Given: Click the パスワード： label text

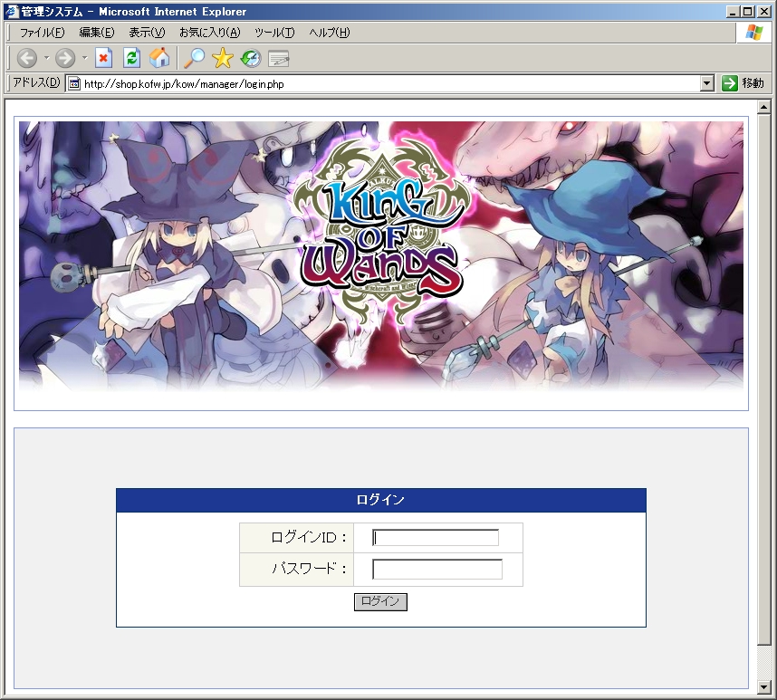Looking at the screenshot, I should 310,569.
